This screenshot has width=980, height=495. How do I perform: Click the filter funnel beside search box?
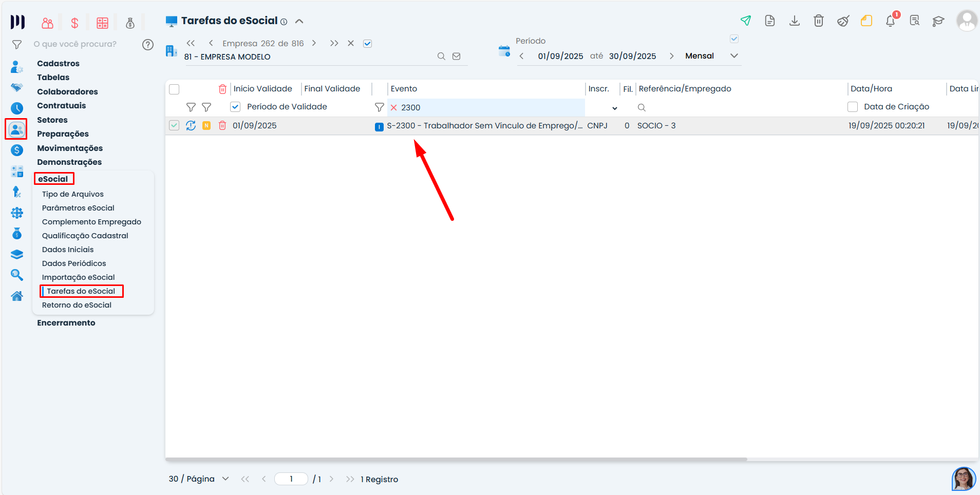17,45
